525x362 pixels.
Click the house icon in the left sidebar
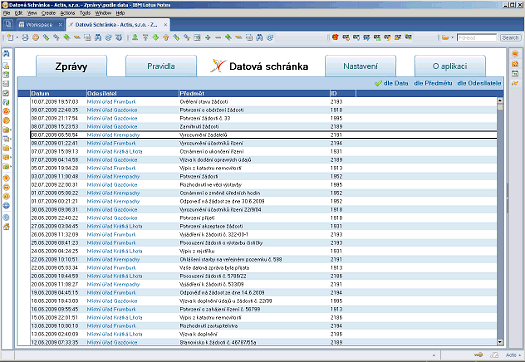[6, 227]
